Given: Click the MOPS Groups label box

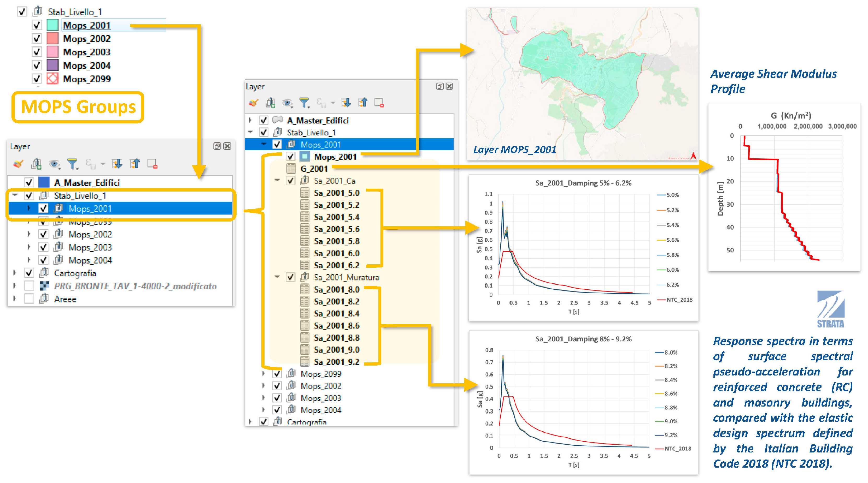Looking at the screenshot, I should point(78,107).
